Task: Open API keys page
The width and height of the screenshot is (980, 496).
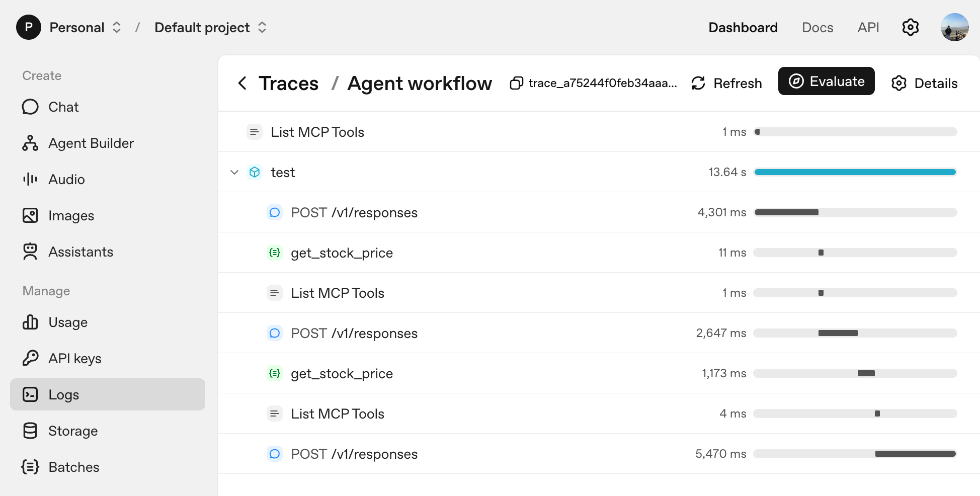Action: (x=74, y=359)
